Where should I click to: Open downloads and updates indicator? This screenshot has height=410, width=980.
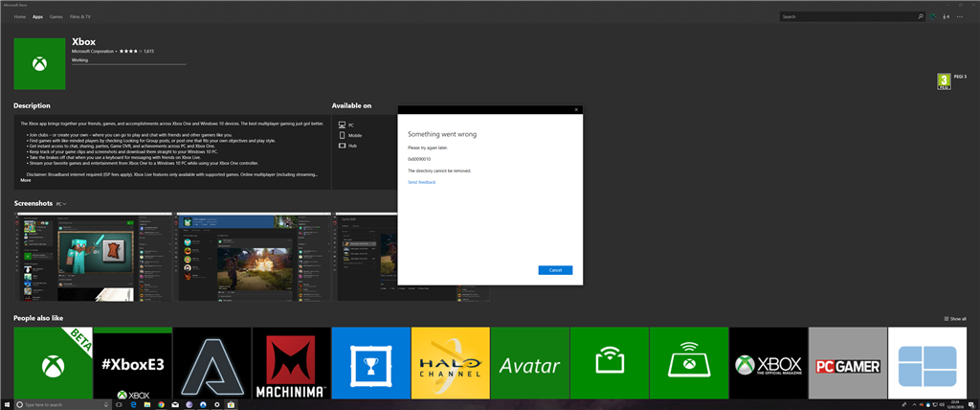coord(947,17)
